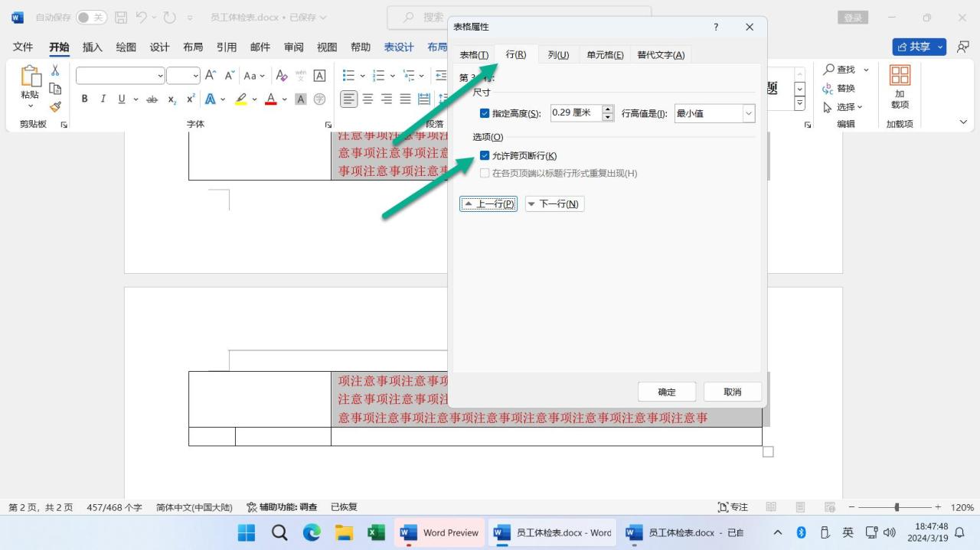
Task: Open Find (查找) in the Editing group
Action: 841,69
